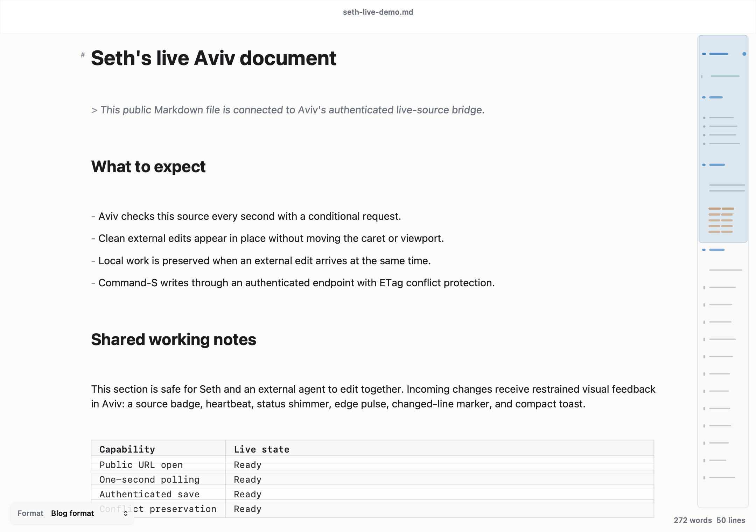Click the seth-live-demo.md file title

(x=378, y=12)
